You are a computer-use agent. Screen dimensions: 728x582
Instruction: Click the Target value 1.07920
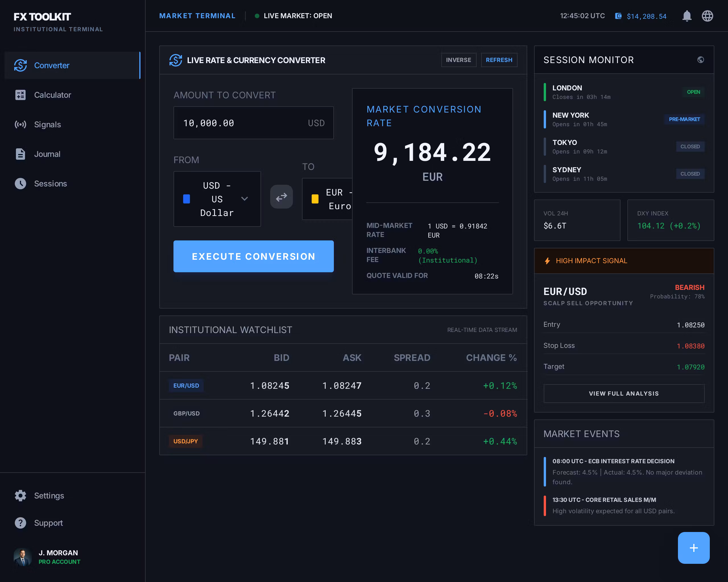(x=690, y=367)
